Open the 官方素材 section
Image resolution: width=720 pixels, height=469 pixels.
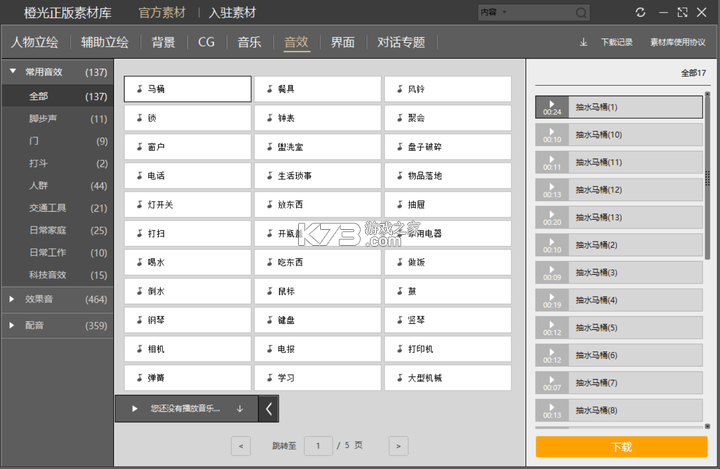[162, 12]
